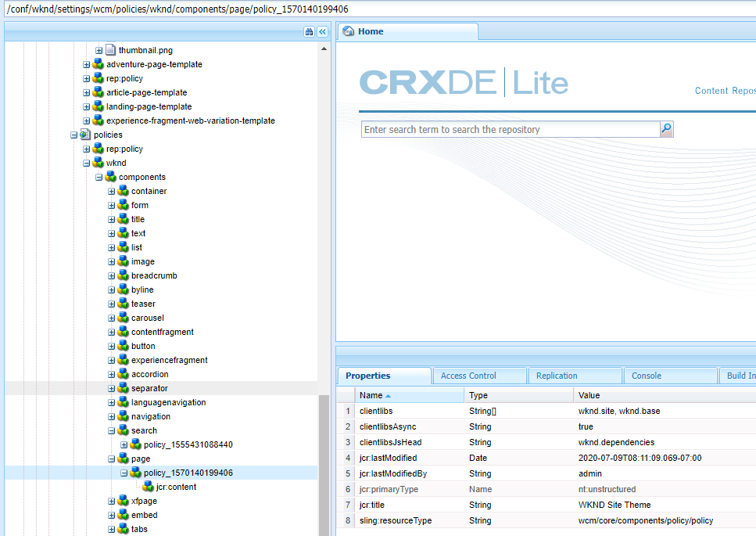Click the thumbnail.png file icon
756x536 pixels.
[110, 50]
